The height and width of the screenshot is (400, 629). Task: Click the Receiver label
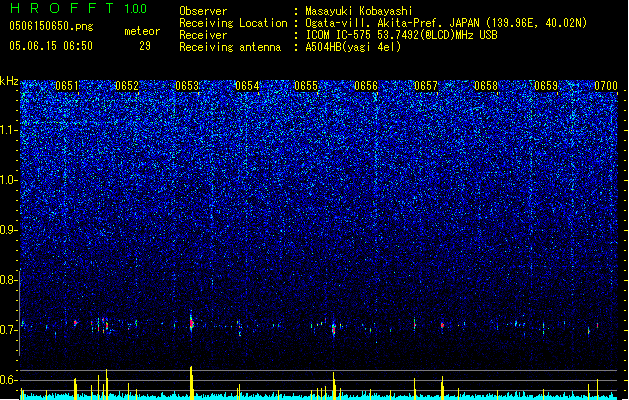point(203,35)
